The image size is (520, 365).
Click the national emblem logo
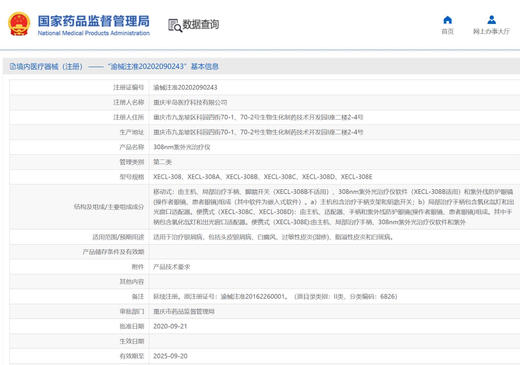pos(19,24)
